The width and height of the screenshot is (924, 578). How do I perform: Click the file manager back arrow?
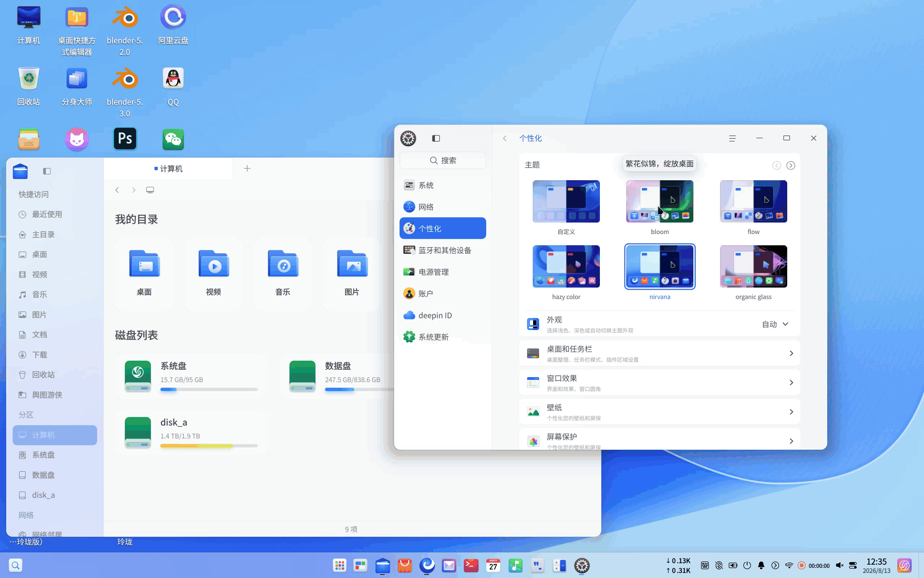pyautogui.click(x=117, y=190)
